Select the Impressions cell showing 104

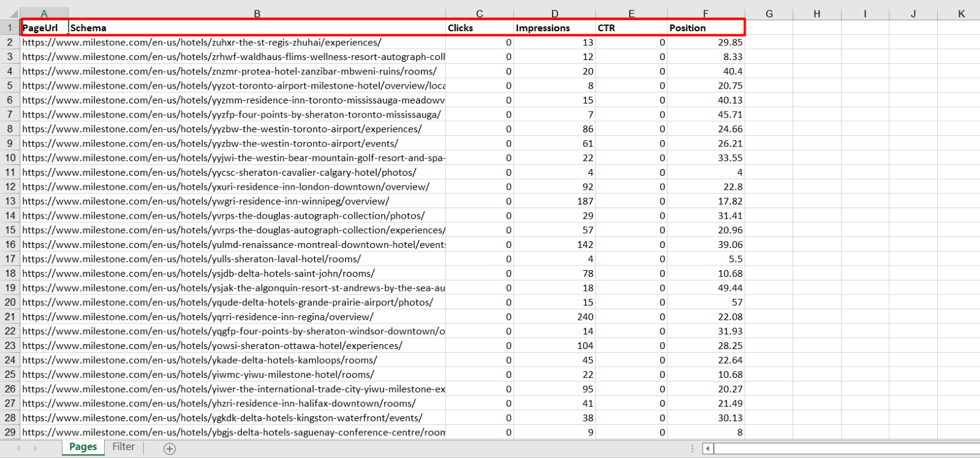point(554,346)
